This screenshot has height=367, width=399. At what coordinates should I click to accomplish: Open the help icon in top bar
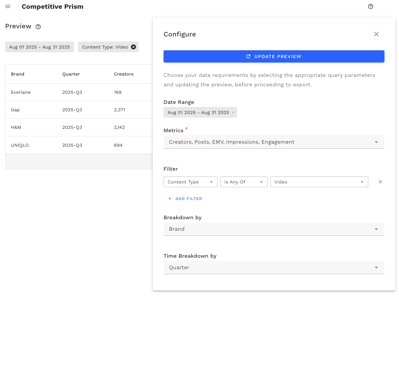pyautogui.click(x=370, y=6)
